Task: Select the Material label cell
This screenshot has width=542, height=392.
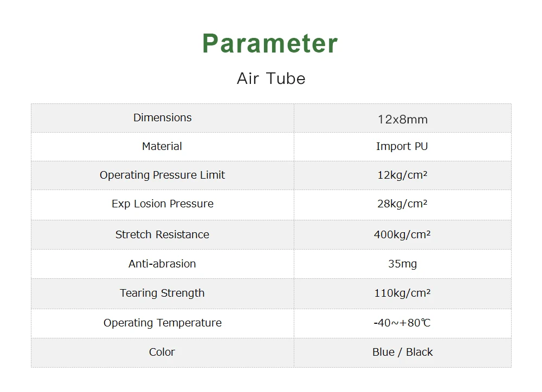Action: 162,146
